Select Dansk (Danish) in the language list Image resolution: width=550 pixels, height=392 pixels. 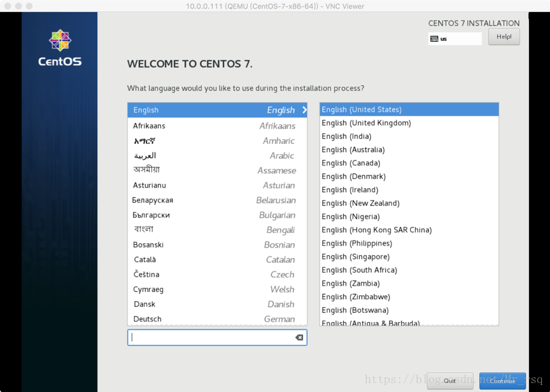tap(217, 304)
